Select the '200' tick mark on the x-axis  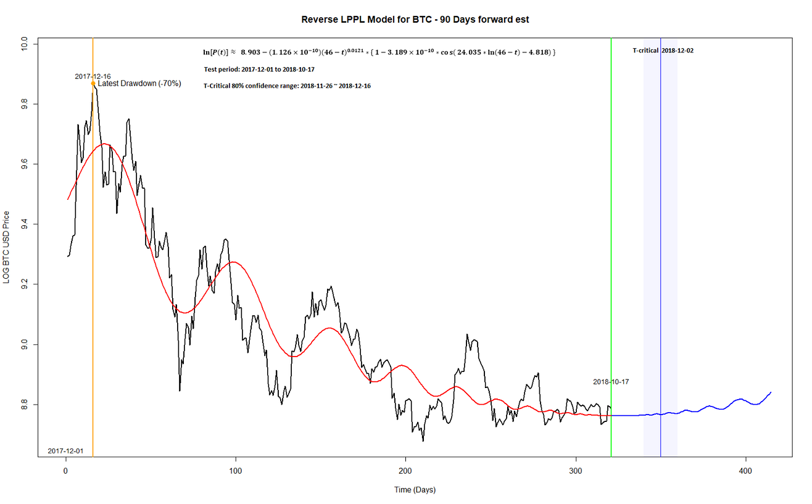404,469
